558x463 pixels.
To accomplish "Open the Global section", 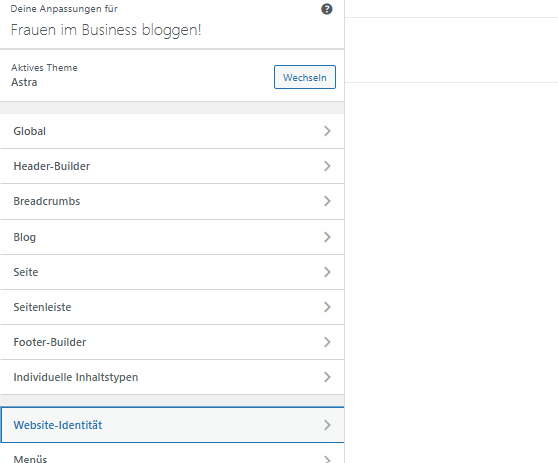I will (172, 131).
